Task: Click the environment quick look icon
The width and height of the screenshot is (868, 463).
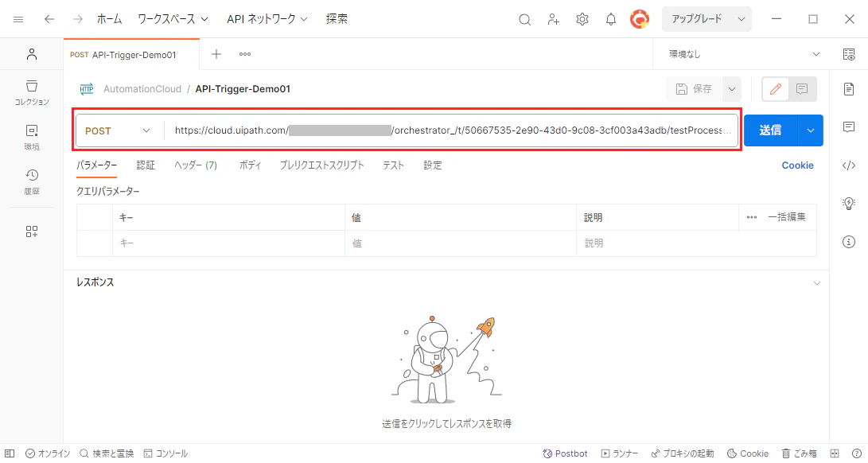Action: 849,54
